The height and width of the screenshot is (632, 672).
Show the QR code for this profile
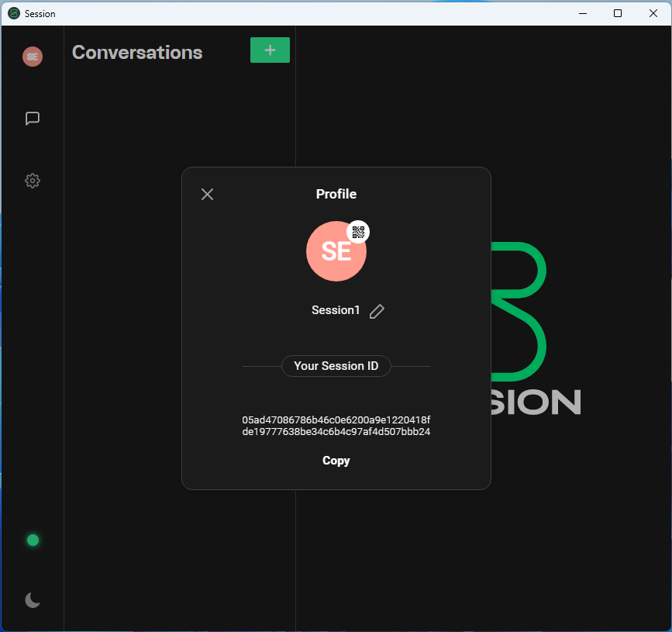358,232
